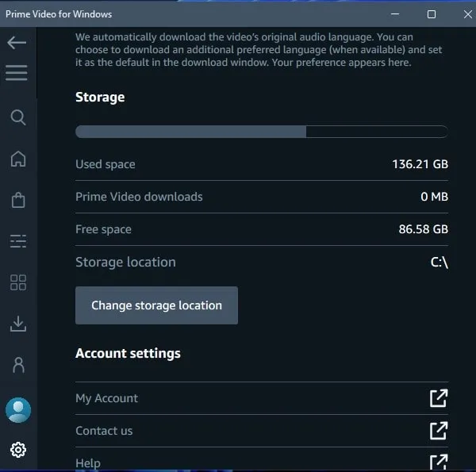Click the Used space 136.21 GB value
Screen dimensions: 476x472
click(420, 164)
